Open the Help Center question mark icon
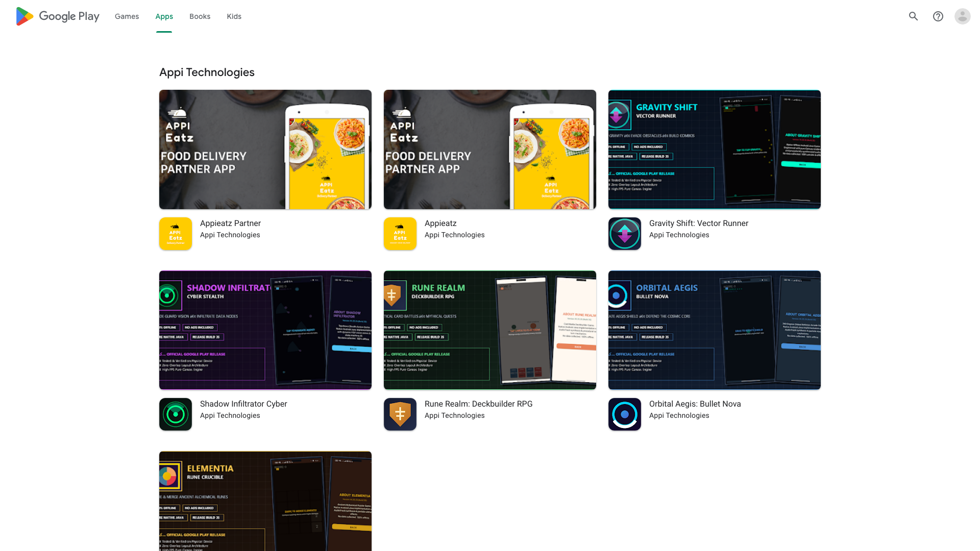Image resolution: width=980 pixels, height=551 pixels. coord(938,16)
